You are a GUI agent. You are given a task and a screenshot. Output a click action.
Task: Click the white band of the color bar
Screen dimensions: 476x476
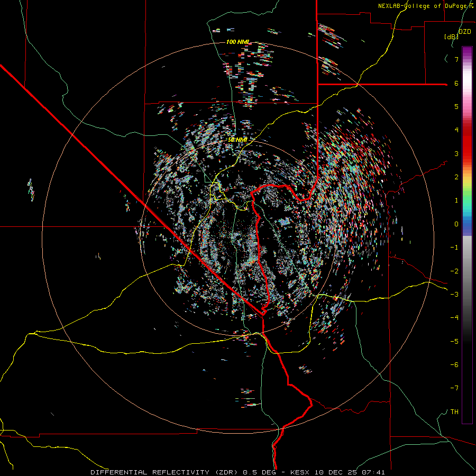[x=467, y=80]
